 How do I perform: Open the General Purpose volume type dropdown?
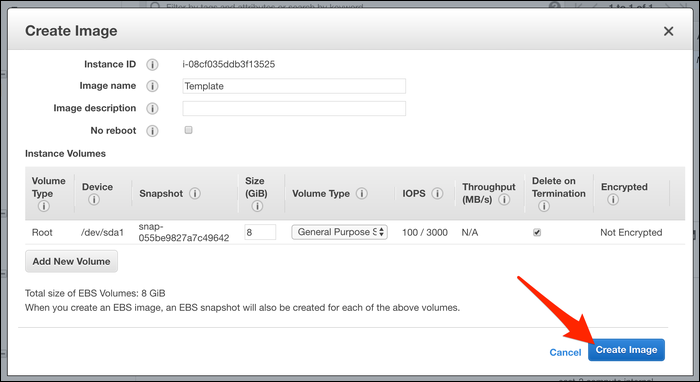[x=339, y=232]
